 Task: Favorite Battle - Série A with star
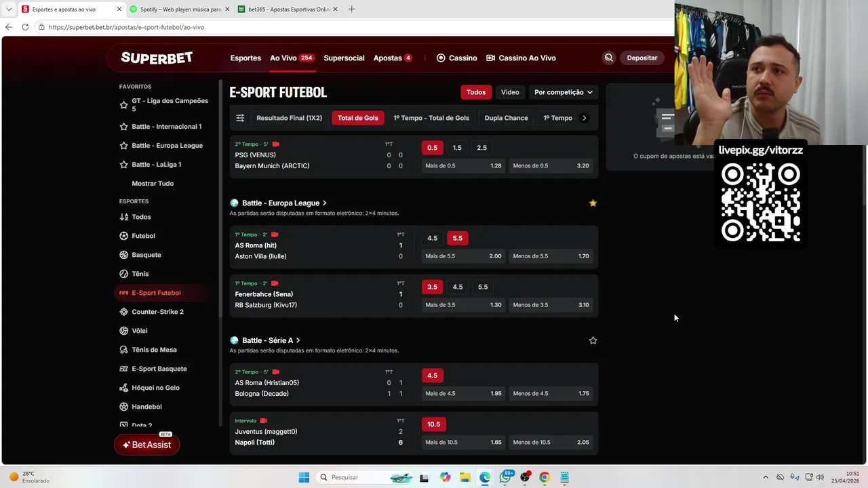[593, 341]
